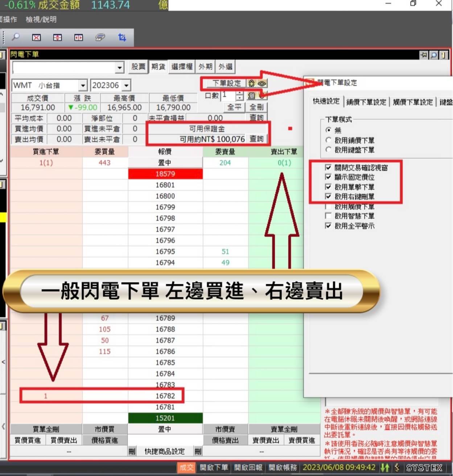Open the calculator icon in the toolbar
Viewport: 453px width, 476px height.
100,37
